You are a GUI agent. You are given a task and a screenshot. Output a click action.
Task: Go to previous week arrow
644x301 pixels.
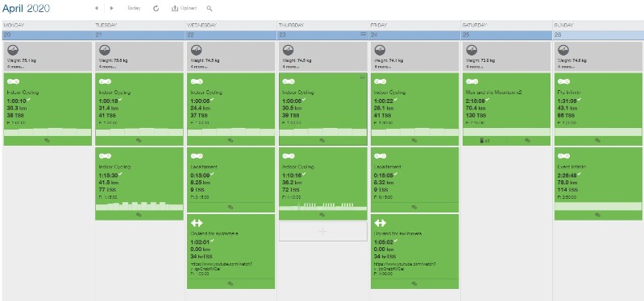(x=97, y=8)
